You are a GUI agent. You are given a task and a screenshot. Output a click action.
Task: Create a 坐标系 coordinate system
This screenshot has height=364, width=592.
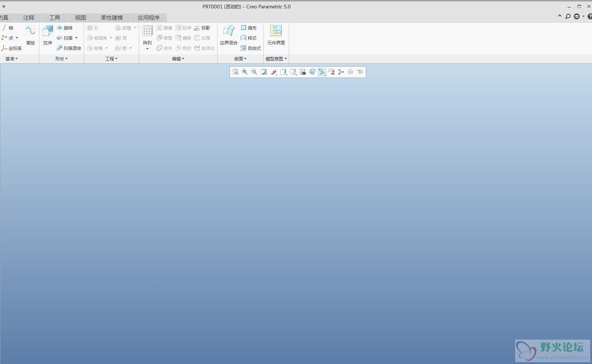(x=12, y=48)
